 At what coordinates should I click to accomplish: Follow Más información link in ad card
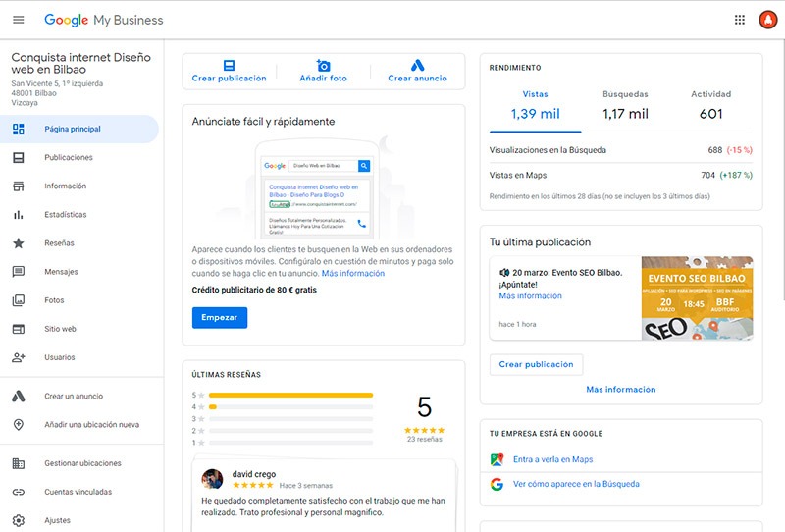353,274
